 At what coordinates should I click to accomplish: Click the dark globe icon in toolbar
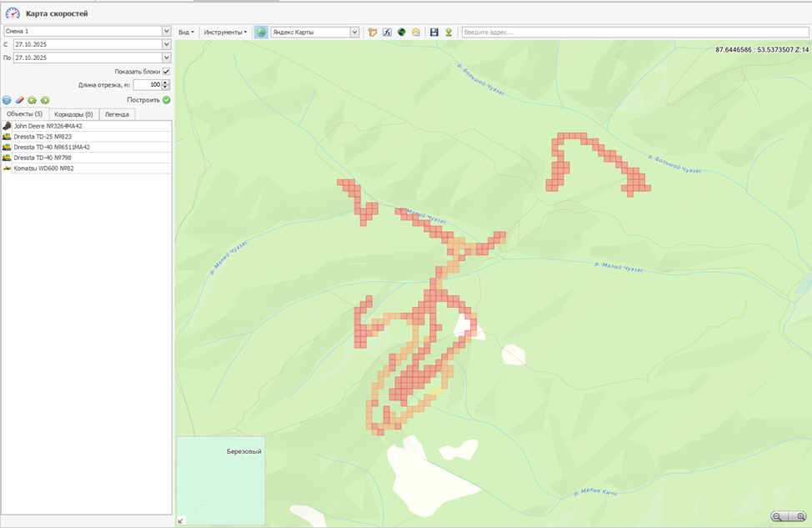[x=401, y=32]
